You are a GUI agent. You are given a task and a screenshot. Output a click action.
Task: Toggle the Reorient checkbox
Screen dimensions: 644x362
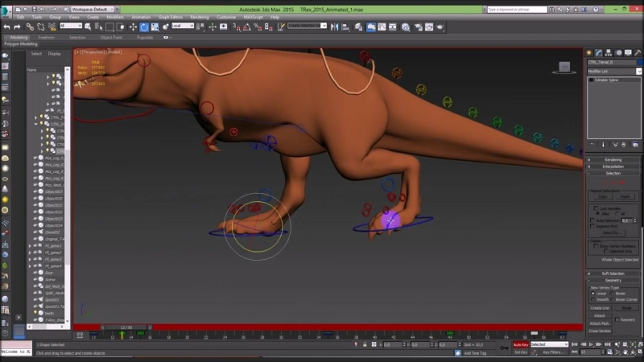[617, 319]
